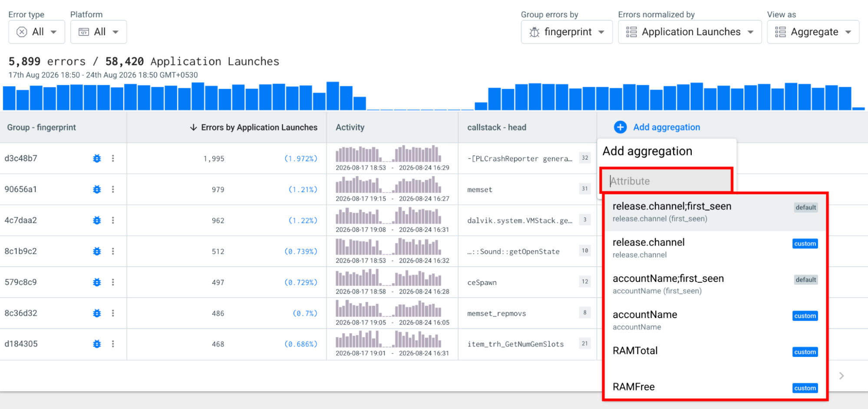The height and width of the screenshot is (409, 868).
Task: Click the bug icon for 4c7daa2
Action: point(97,220)
